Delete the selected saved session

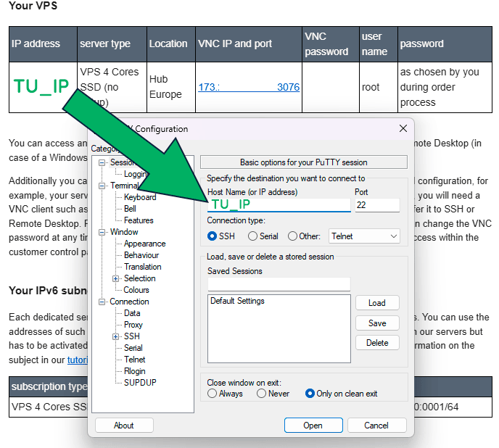coord(377,343)
